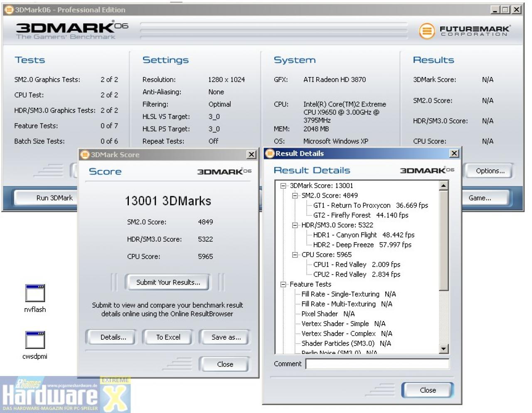532x413 pixels.
Task: Click Submit Your Results button
Action: click(x=168, y=282)
